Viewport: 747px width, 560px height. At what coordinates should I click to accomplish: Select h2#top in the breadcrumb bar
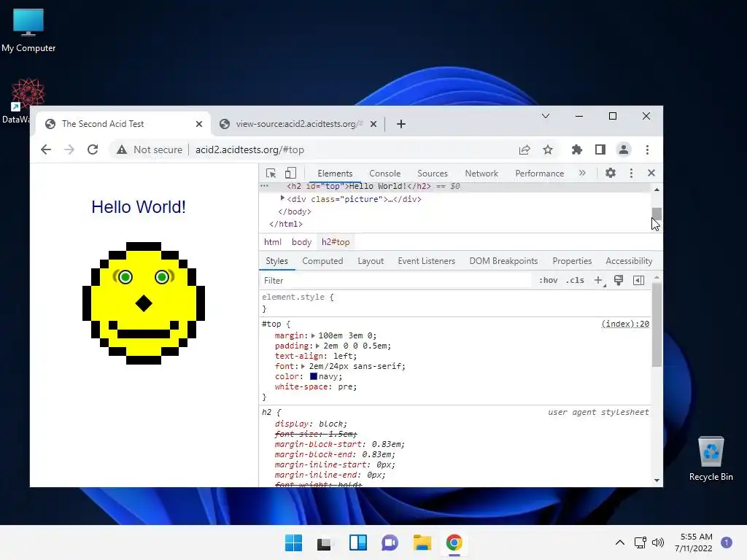click(336, 242)
